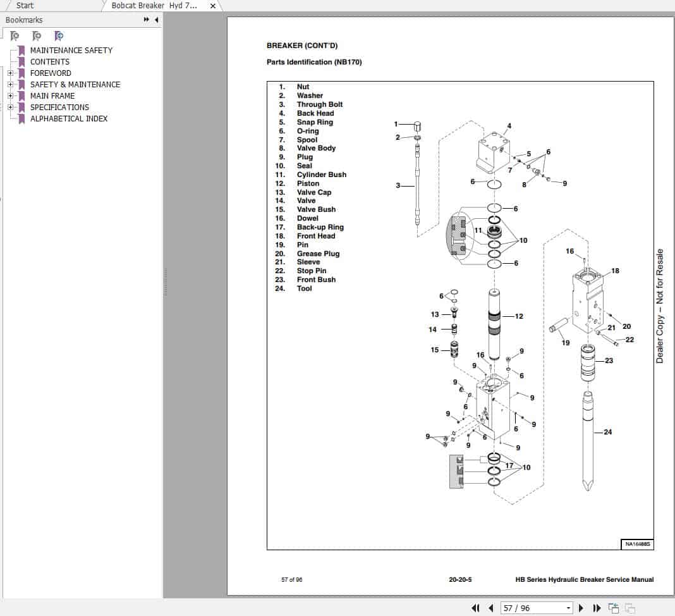Click the new tab icon near page navigation
The width and height of the screenshot is (675, 616).
point(614,607)
